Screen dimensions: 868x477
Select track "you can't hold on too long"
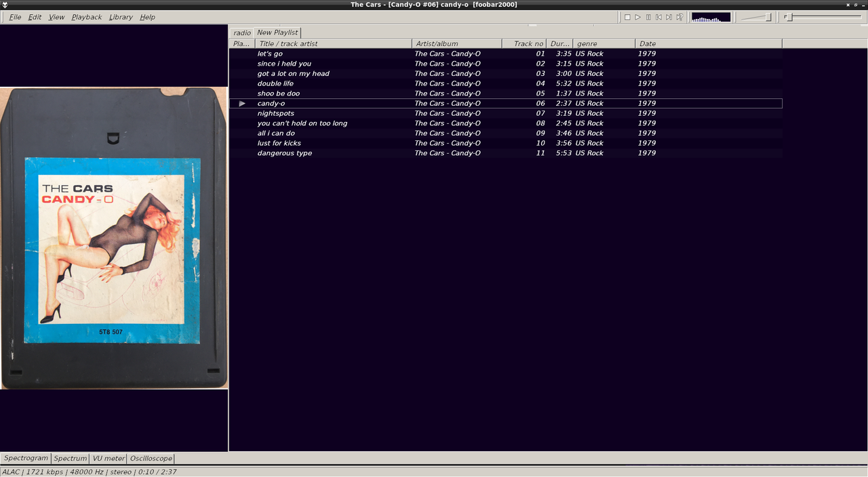point(506,123)
